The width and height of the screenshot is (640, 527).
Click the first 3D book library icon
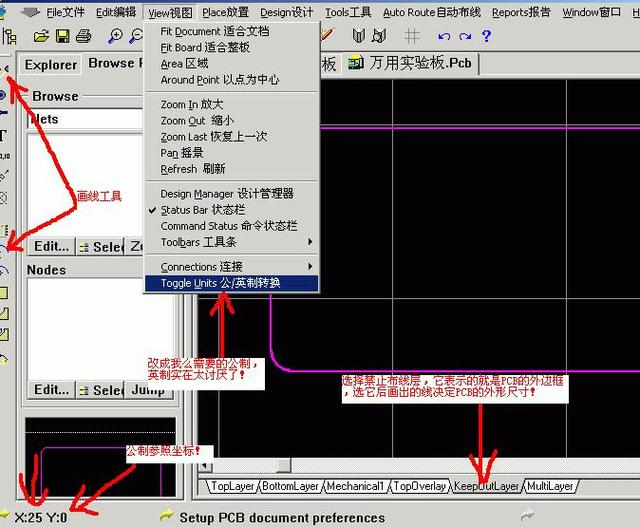pos(358,36)
